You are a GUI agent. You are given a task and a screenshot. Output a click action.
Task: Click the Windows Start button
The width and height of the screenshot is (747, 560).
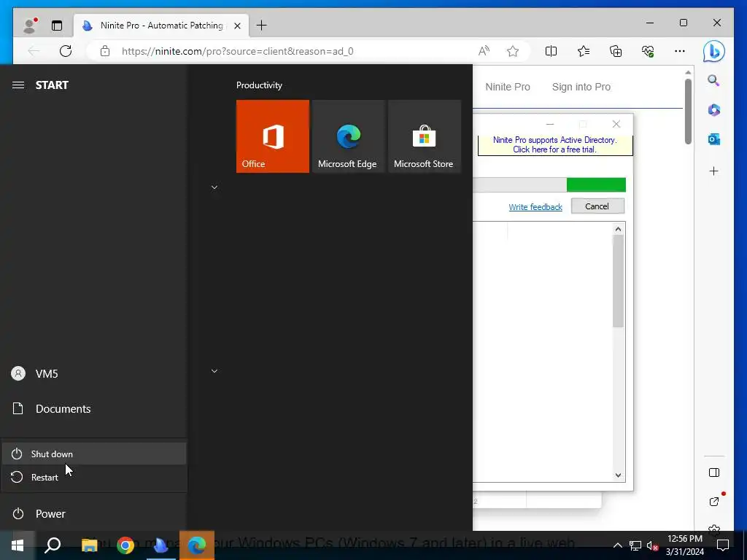tap(18, 545)
